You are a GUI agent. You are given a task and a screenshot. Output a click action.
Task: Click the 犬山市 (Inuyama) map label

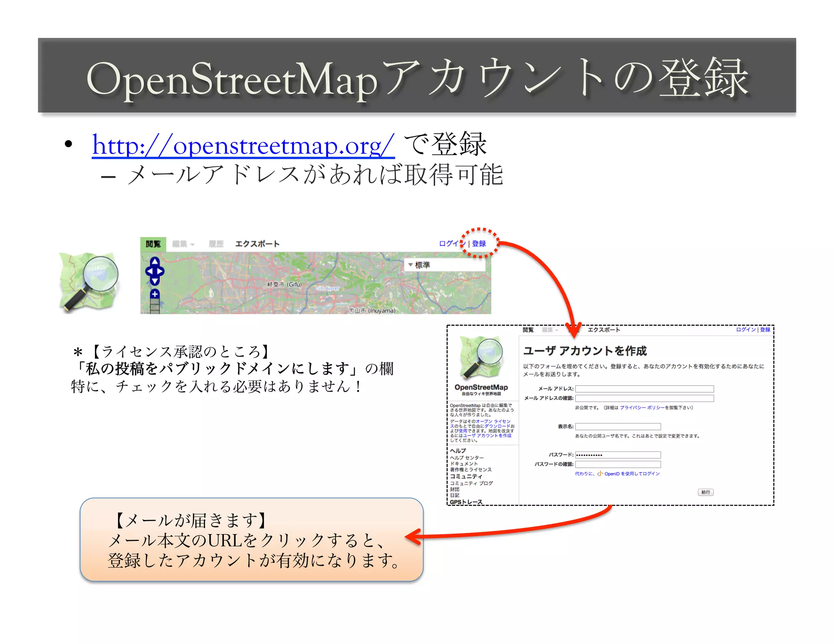tap(371, 311)
